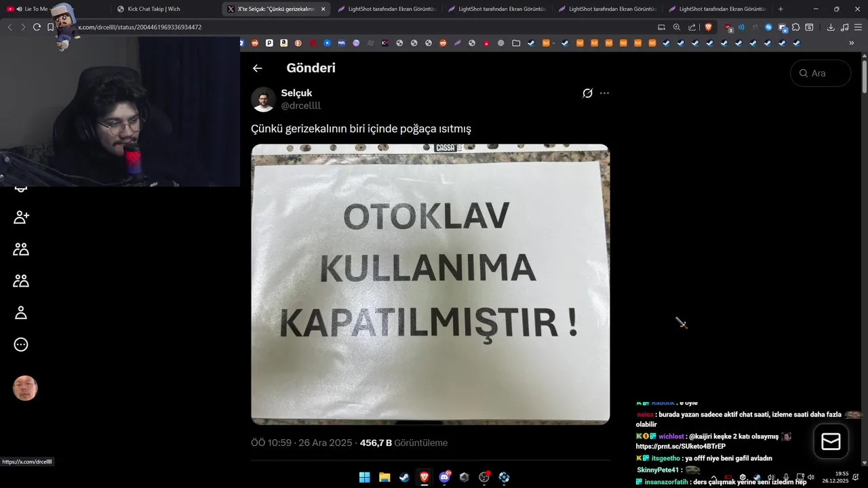Click the 456,7 B Görüntüleme view count
868x488 pixels.
[x=403, y=443]
